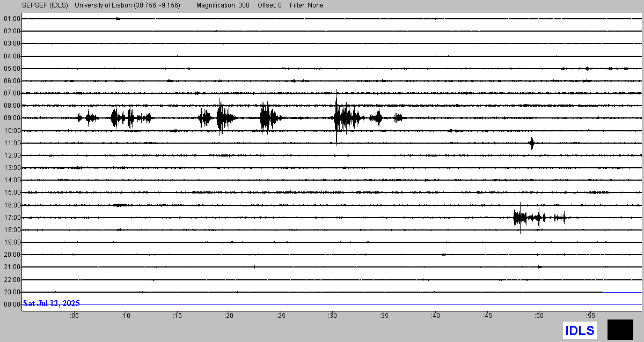Click the 19:00 hour label
Screen dimensions: 644x342
[11, 242]
